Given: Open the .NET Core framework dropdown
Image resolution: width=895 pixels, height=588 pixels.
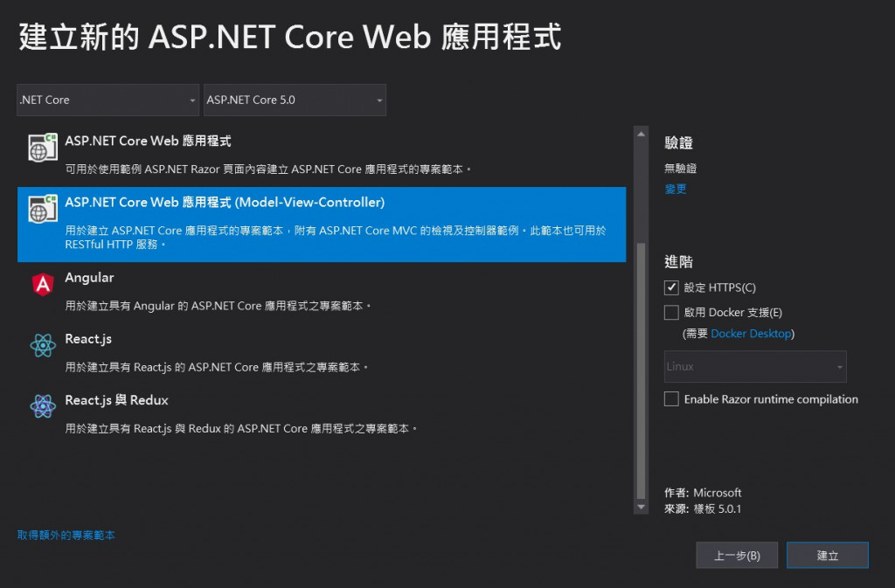Looking at the screenshot, I should pos(108,100).
